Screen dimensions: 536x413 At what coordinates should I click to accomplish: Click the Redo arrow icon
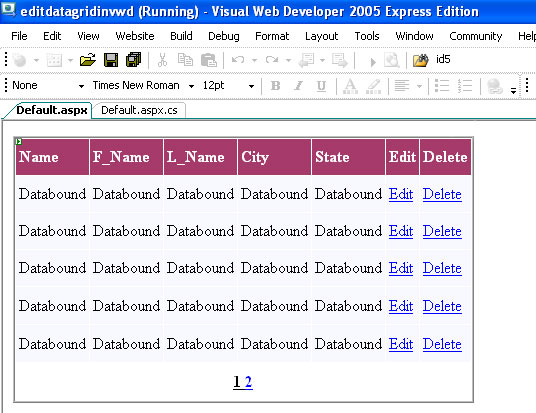point(272,60)
